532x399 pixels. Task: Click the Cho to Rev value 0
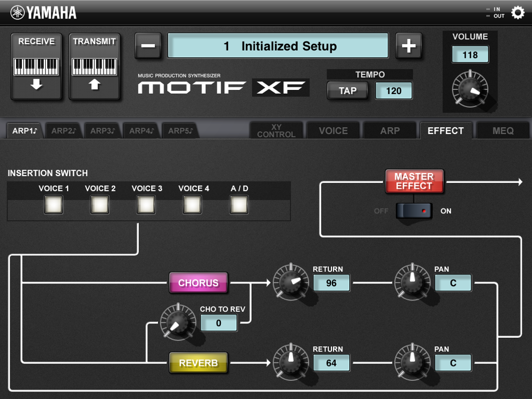(x=219, y=323)
